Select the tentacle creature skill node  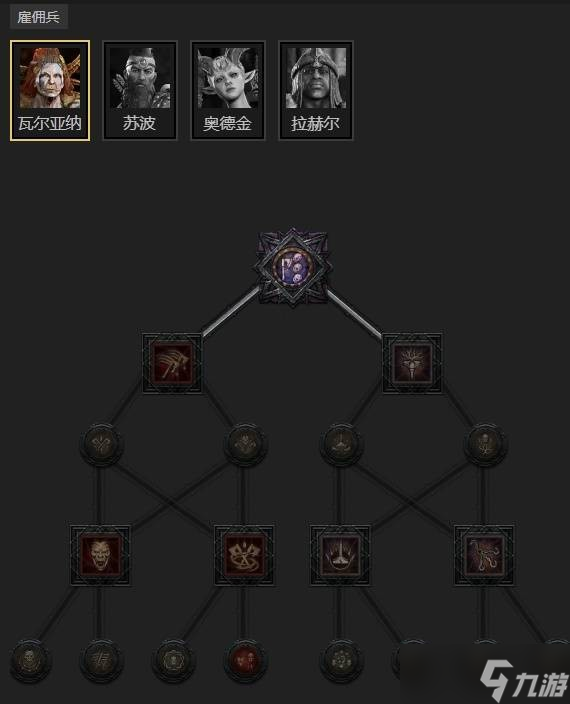click(x=484, y=555)
